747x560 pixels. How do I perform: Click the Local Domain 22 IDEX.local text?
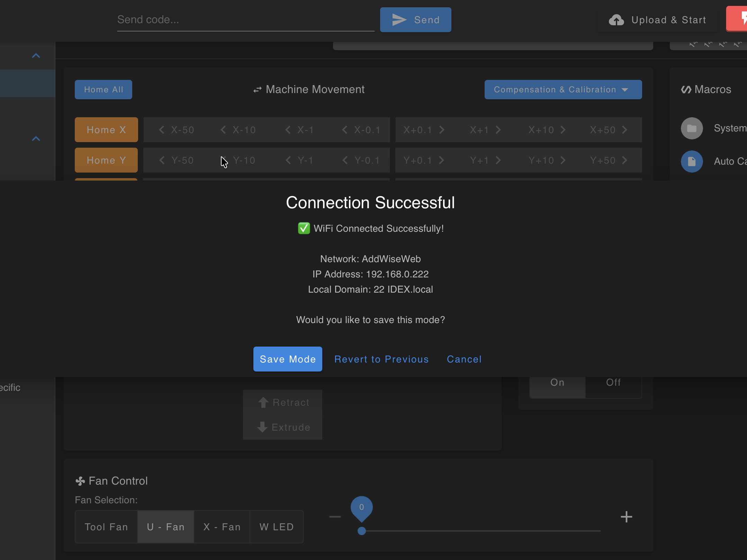[x=370, y=290]
